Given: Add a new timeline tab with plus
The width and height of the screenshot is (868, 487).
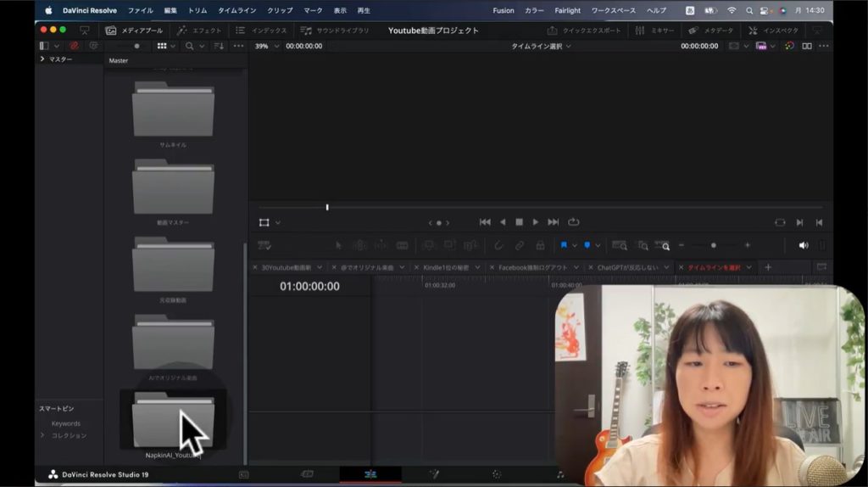Looking at the screenshot, I should [x=769, y=267].
